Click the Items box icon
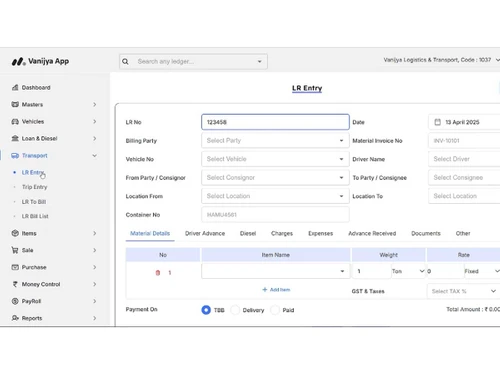 point(15,233)
